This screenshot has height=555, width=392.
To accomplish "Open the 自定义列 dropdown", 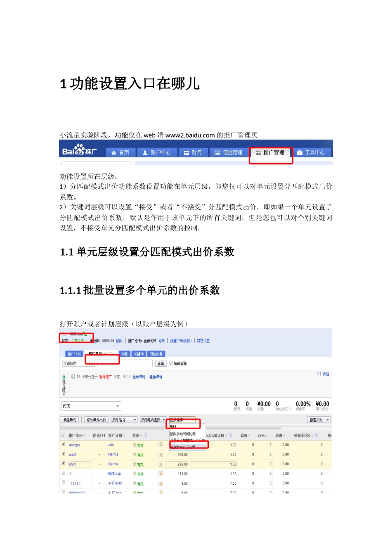I will pyautogui.click(x=319, y=420).
